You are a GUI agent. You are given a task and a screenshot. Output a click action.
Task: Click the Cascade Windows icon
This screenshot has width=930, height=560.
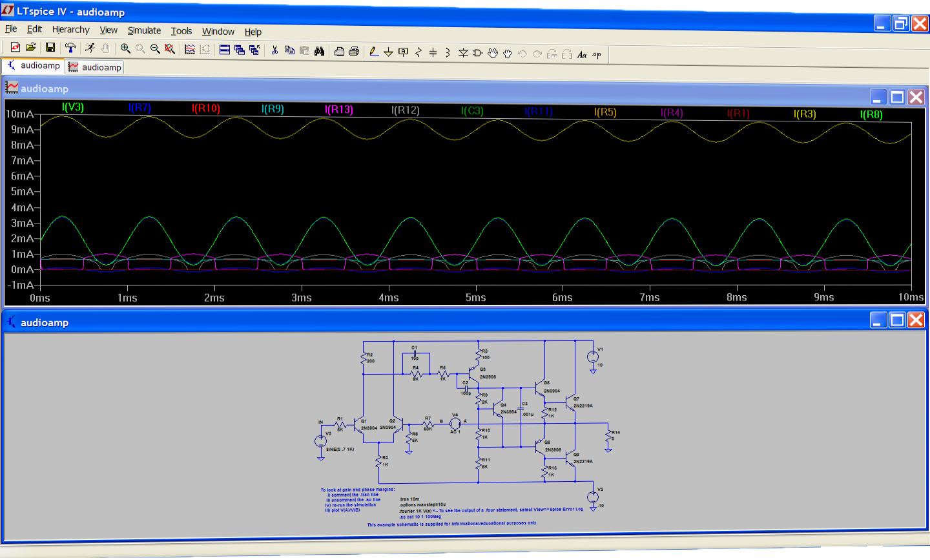click(240, 50)
